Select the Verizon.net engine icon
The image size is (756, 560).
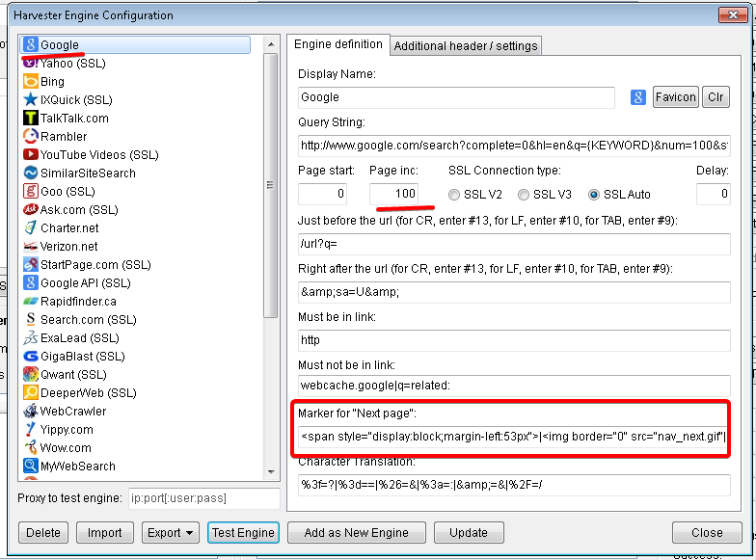tap(31, 247)
